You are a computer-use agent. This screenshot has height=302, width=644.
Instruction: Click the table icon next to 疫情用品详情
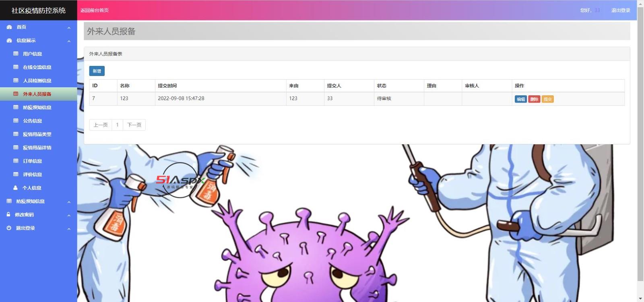16,148
